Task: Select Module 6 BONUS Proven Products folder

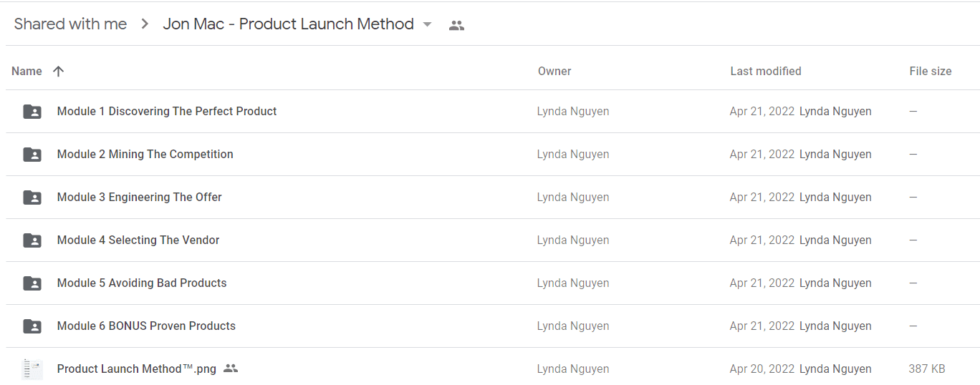Action: (x=493, y=326)
